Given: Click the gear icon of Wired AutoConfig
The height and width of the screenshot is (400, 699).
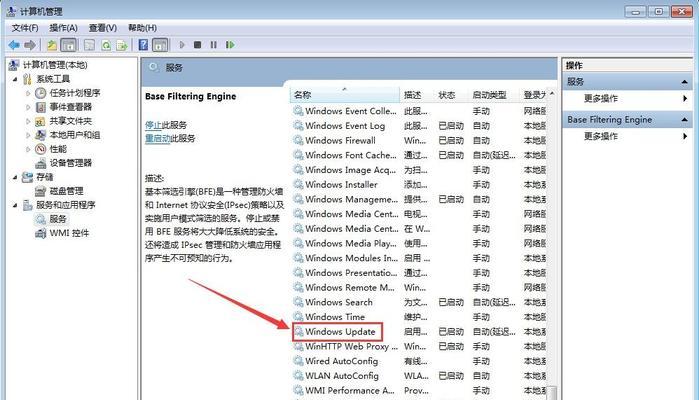Looking at the screenshot, I should [x=298, y=361].
